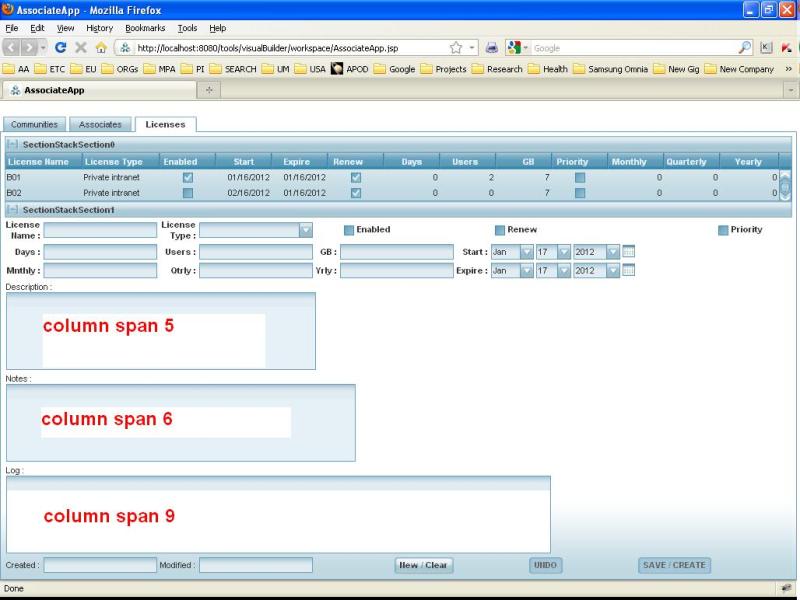Click the stop loading X icon
The image size is (800, 600).
(x=81, y=47)
